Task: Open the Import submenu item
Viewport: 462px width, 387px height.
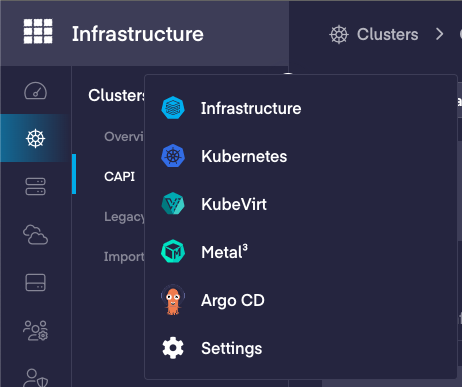Action: tap(124, 257)
